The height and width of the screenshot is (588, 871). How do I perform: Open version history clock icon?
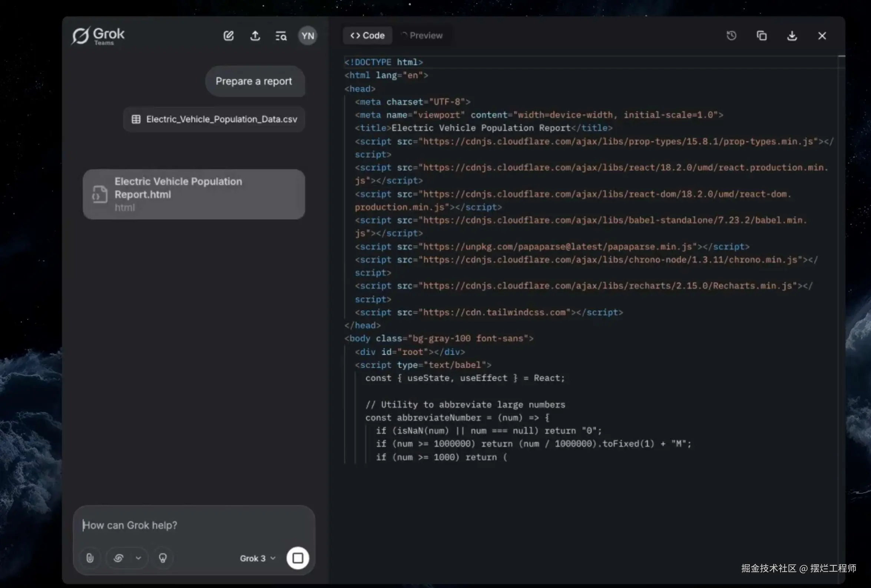pyautogui.click(x=731, y=36)
